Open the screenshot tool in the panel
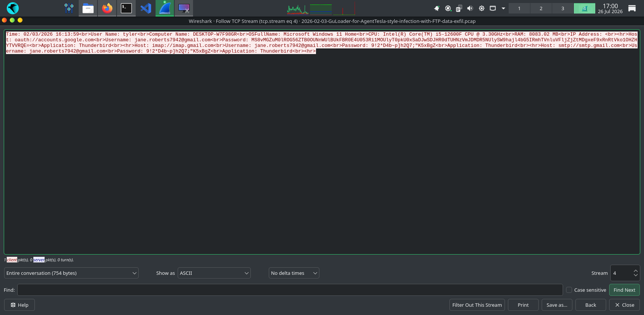Image resolution: width=644 pixels, height=315 pixels. point(184,8)
